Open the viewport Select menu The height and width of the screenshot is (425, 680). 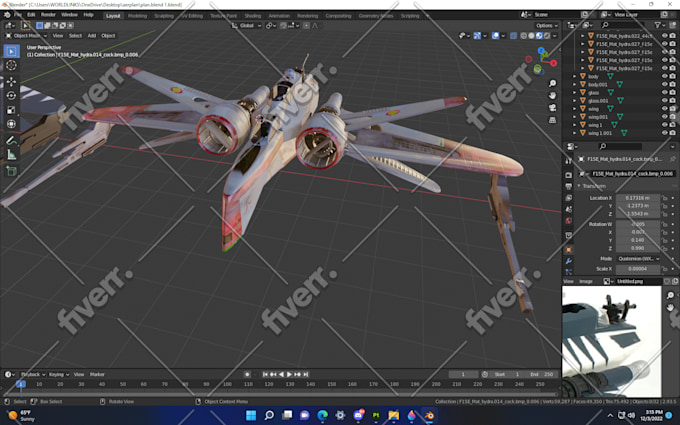coord(75,36)
